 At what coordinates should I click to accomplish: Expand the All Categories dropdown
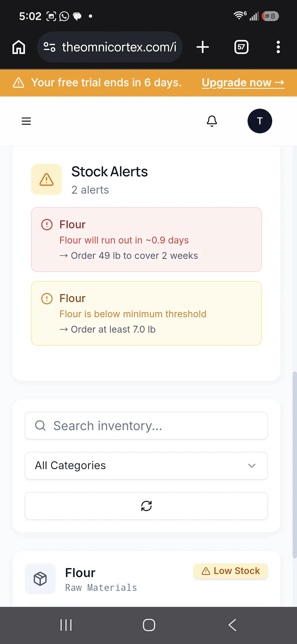[146, 466]
